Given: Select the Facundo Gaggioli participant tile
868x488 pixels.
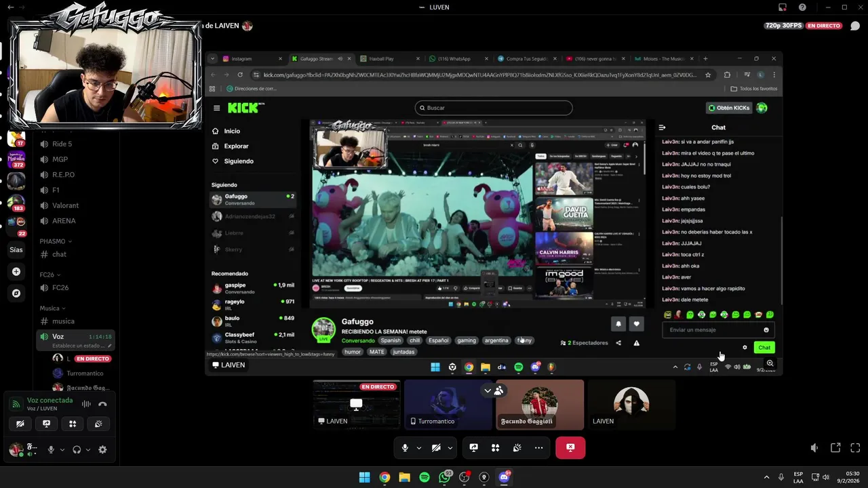Looking at the screenshot, I should [x=540, y=405].
